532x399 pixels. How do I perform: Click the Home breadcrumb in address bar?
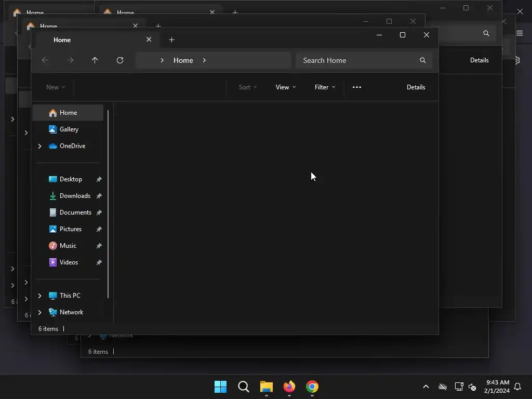point(183,60)
